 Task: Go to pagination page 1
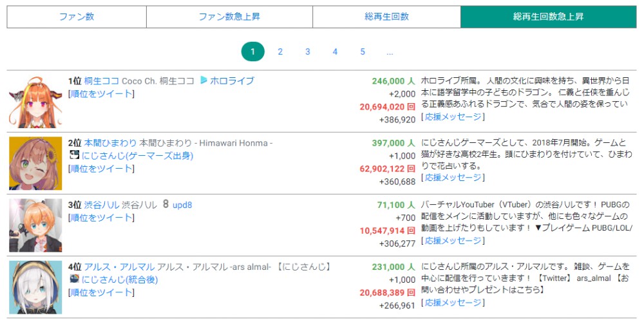coord(252,52)
